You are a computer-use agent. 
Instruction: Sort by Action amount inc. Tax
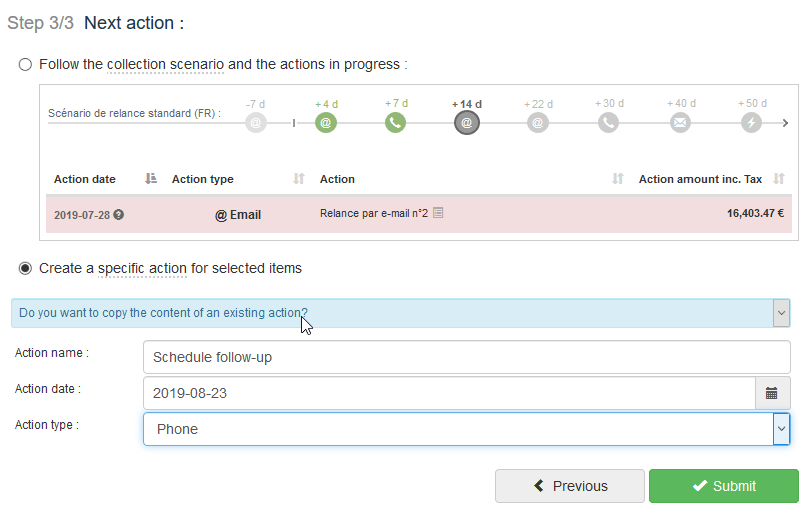point(779,179)
